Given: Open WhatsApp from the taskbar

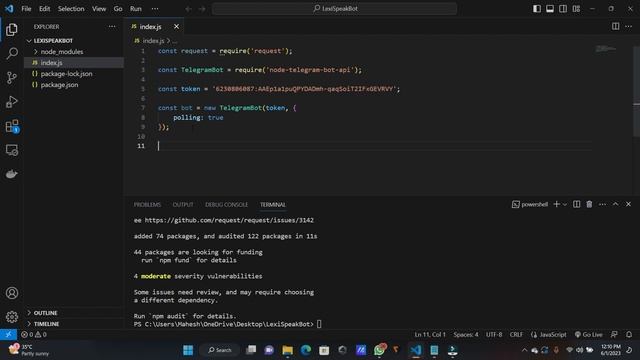Looking at the screenshot, I should (x=380, y=350).
